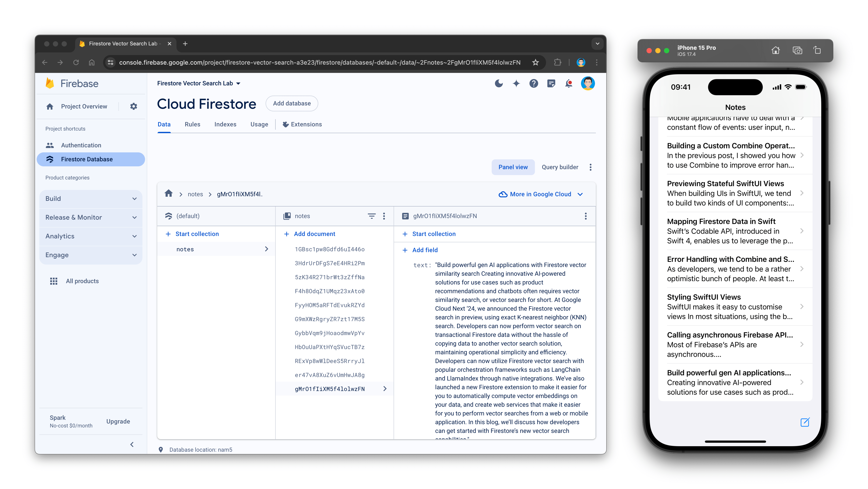868x489 pixels.
Task: Click the filter icon on notes collection
Action: click(x=371, y=216)
